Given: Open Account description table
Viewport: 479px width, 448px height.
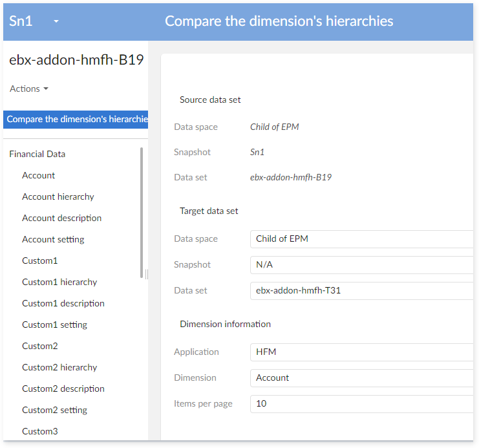Looking at the screenshot, I should coord(61,218).
